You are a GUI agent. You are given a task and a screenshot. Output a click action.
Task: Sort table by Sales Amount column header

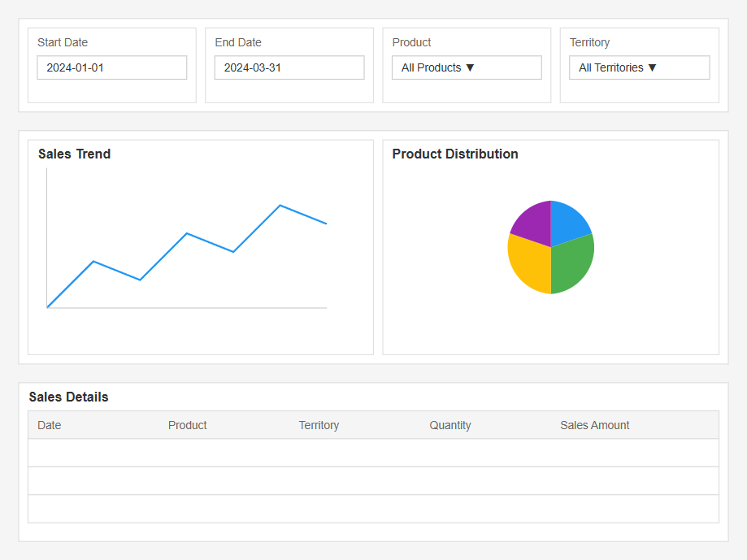coord(594,425)
